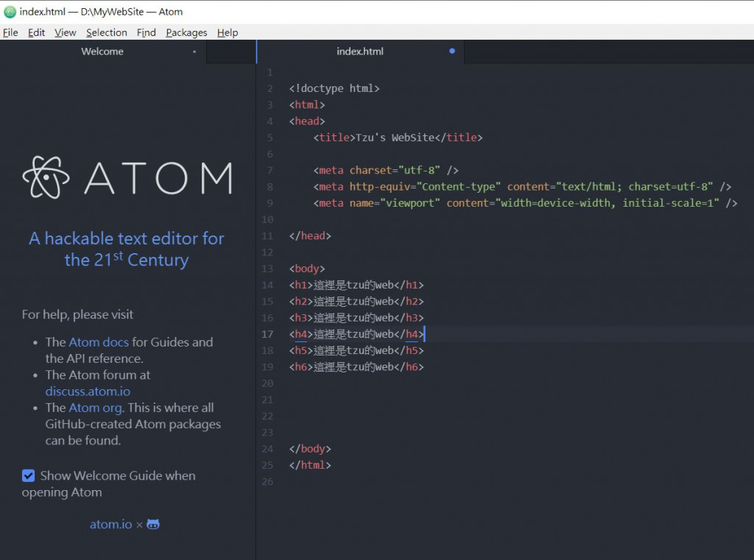
Task: Click the meta charset="utf-8" line
Action: coord(386,170)
